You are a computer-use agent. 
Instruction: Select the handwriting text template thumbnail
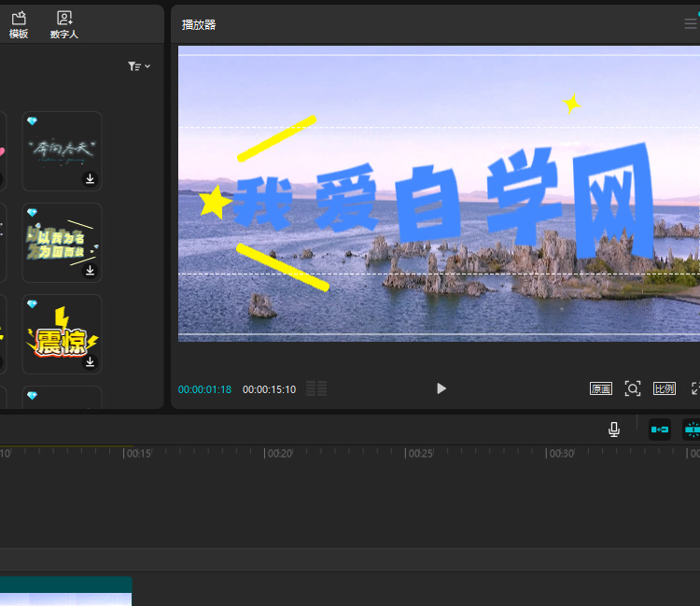(x=62, y=151)
